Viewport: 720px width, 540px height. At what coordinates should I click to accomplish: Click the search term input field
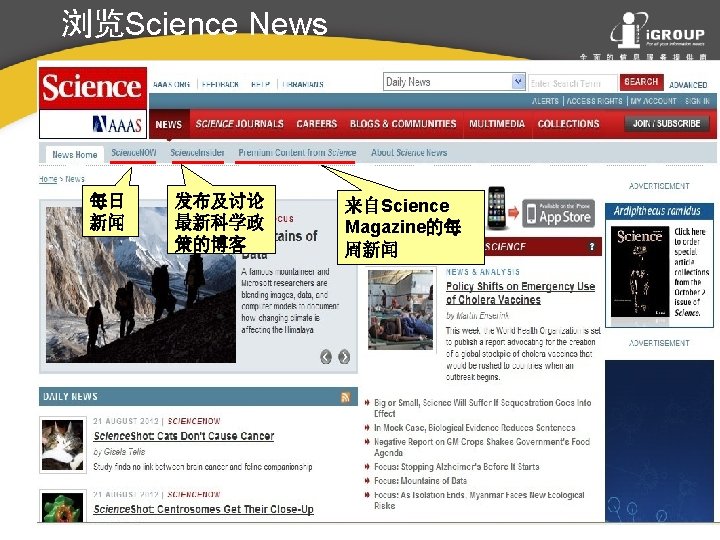573,84
